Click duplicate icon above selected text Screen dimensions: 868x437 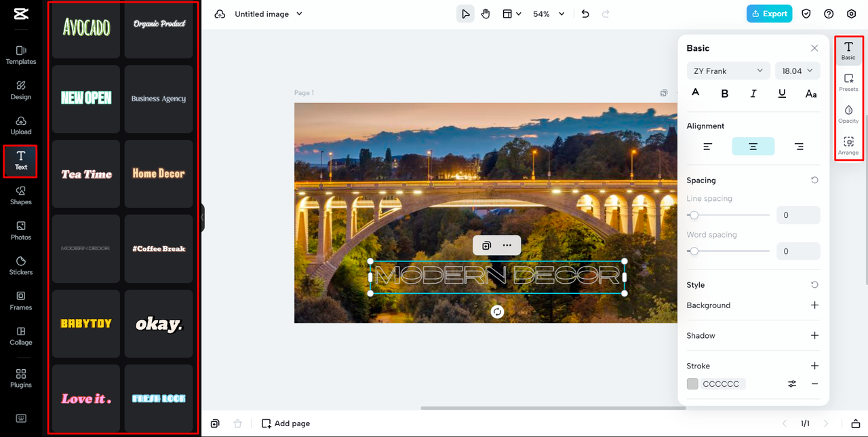coord(486,245)
